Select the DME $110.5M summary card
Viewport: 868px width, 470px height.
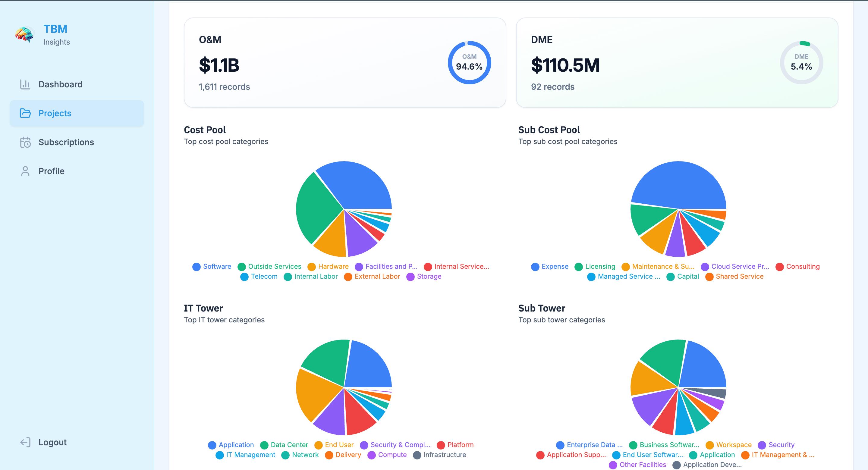[x=677, y=63]
